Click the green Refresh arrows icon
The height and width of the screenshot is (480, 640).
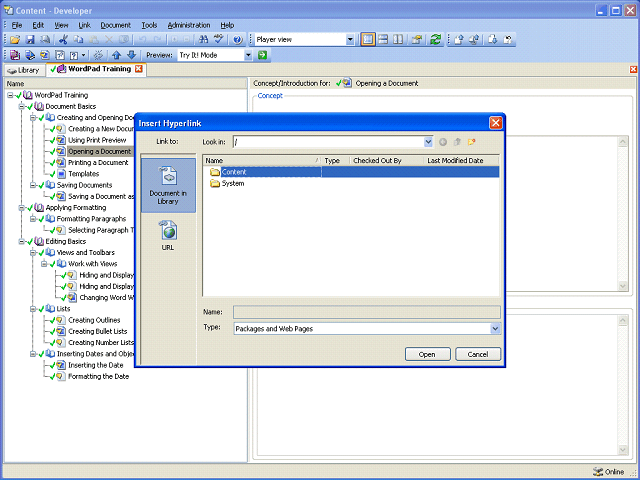point(435,40)
